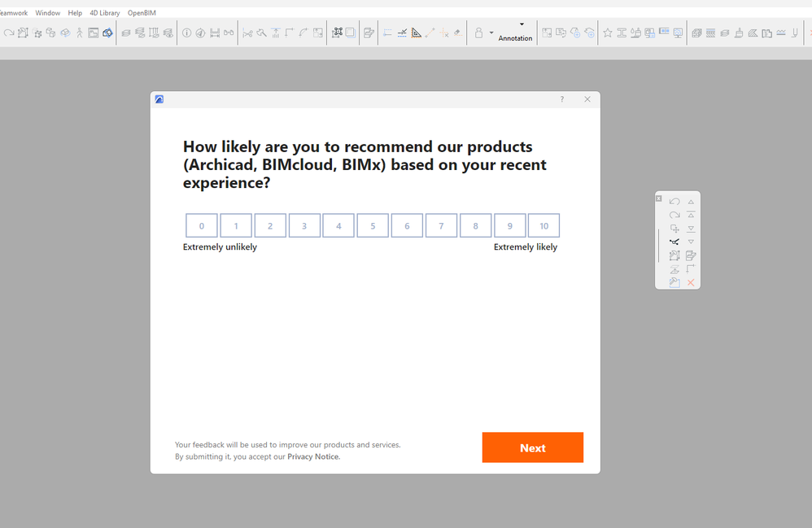The height and width of the screenshot is (528, 812).
Task: Pick score 7 on the recommendation scale
Action: click(x=441, y=225)
